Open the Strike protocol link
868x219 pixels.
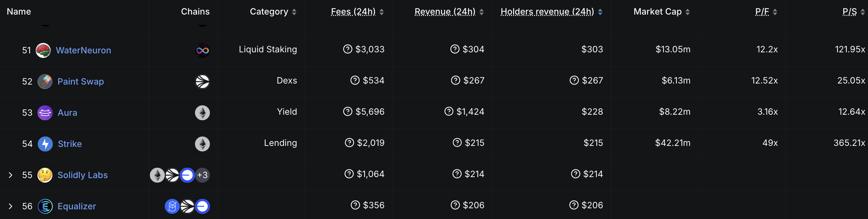[70, 144]
